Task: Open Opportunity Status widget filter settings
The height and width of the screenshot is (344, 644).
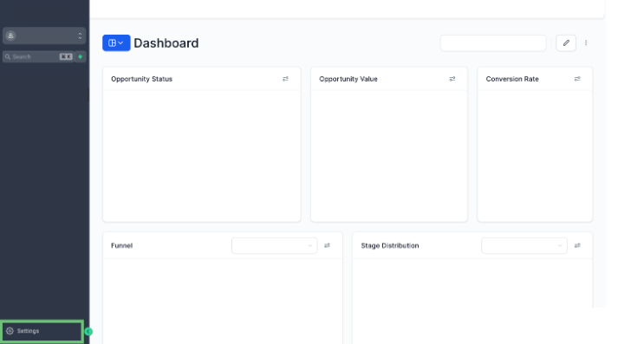Action: pos(285,79)
